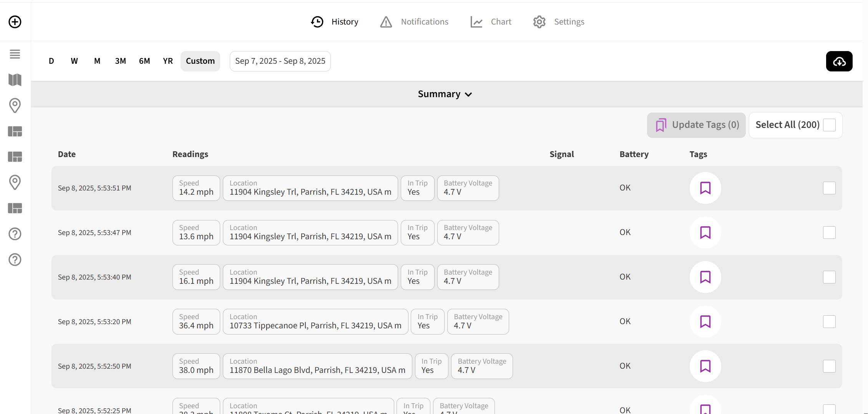This screenshot has height=414, width=868.
Task: Select the 3M time range button
Action: 120,61
